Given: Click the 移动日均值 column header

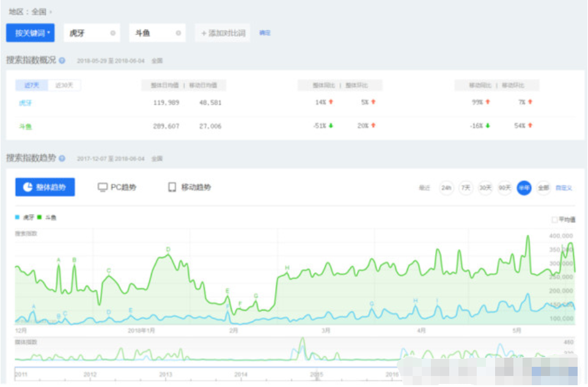Looking at the screenshot, I should tap(204, 86).
